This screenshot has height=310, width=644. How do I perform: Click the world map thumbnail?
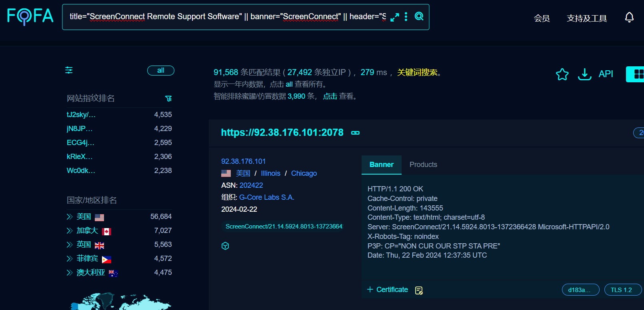click(x=121, y=302)
